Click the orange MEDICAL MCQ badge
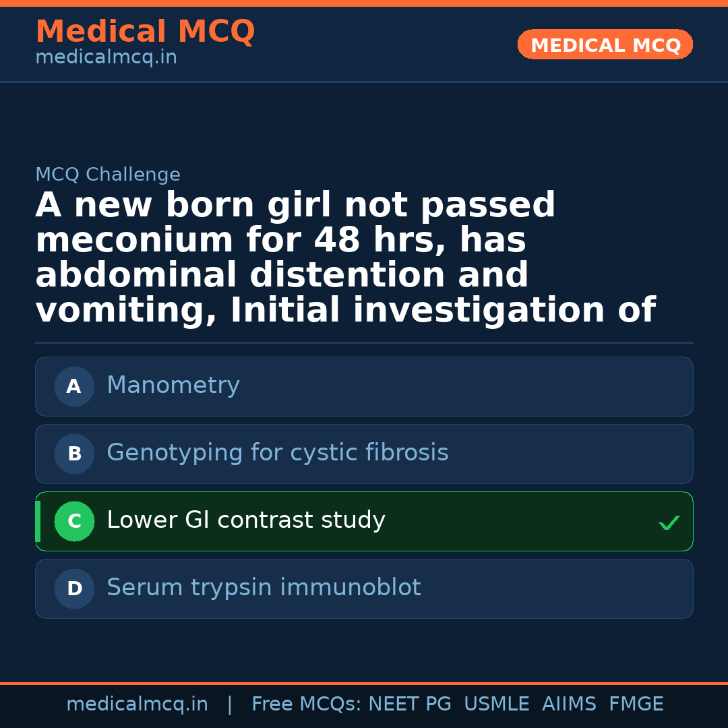Viewport: 728px width, 728px height. pyautogui.click(x=605, y=45)
